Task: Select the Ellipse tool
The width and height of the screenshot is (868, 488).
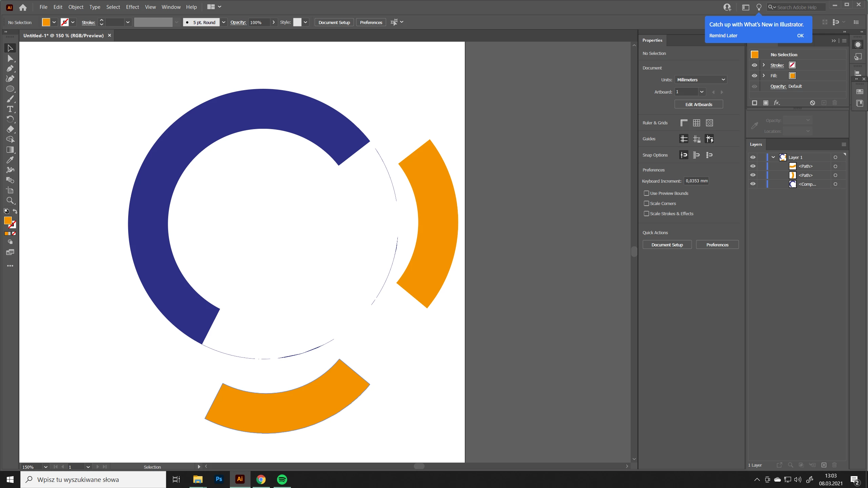Action: coord(10,89)
